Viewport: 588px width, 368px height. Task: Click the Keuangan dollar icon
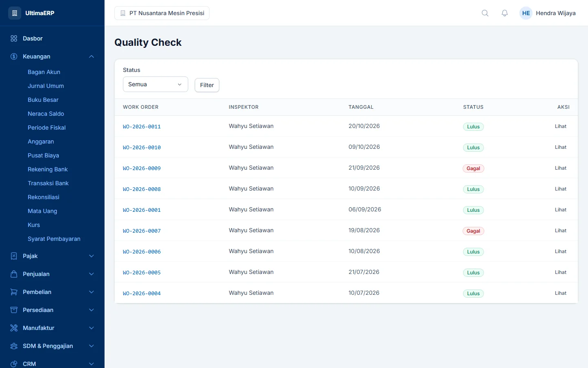14,56
